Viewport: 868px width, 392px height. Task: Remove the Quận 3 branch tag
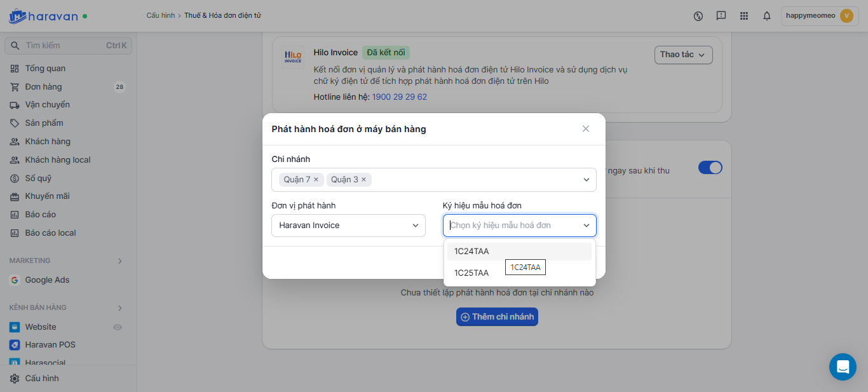pyautogui.click(x=363, y=180)
